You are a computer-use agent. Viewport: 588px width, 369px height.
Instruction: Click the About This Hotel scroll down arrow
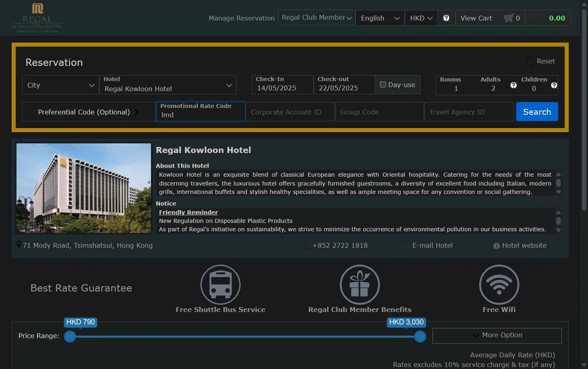tap(558, 192)
